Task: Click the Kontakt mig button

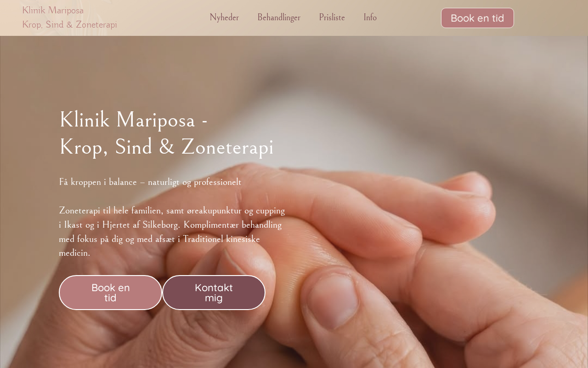Action: [x=214, y=293]
